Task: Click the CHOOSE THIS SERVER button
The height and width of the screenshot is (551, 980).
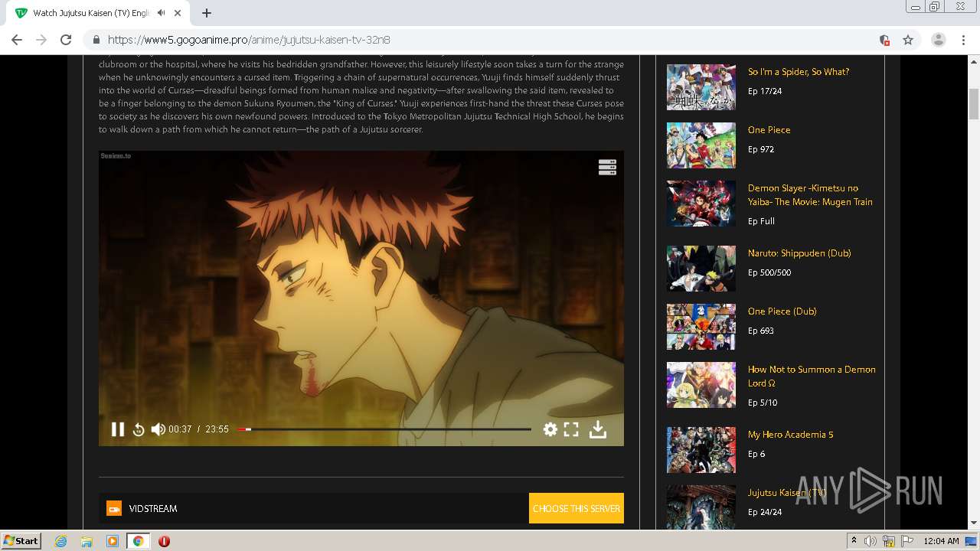Action: tap(577, 508)
